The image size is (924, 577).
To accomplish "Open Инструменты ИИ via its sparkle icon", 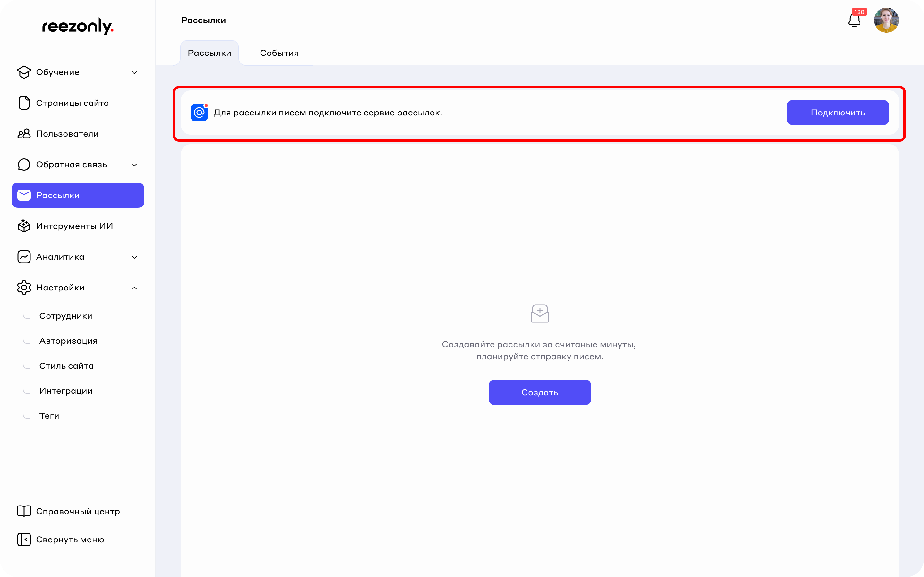I will tap(24, 226).
